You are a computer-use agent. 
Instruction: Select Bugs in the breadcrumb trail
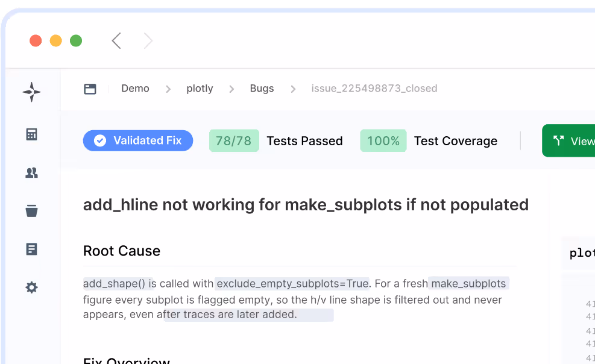[262, 88]
